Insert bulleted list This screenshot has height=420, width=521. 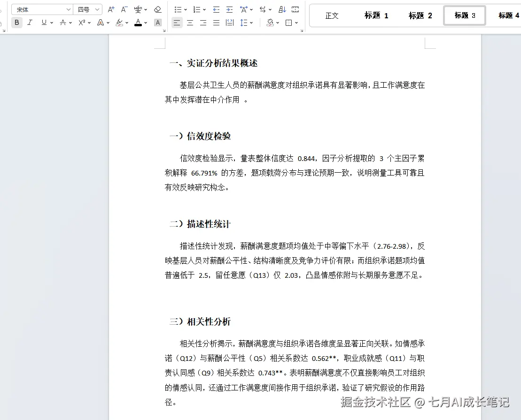178,10
